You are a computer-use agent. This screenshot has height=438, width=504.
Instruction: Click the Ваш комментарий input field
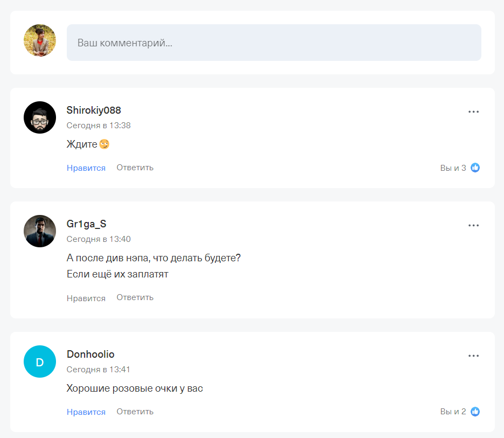(274, 42)
